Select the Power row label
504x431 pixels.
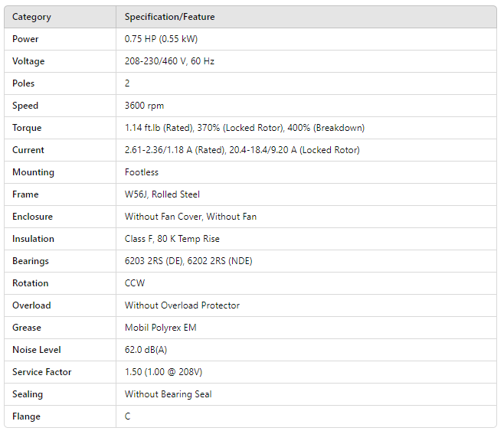click(x=25, y=39)
